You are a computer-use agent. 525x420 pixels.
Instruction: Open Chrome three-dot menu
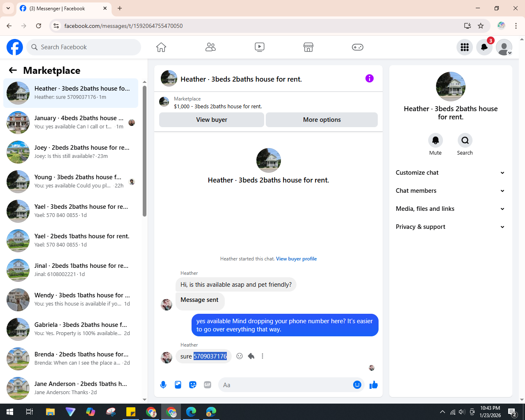tap(516, 26)
